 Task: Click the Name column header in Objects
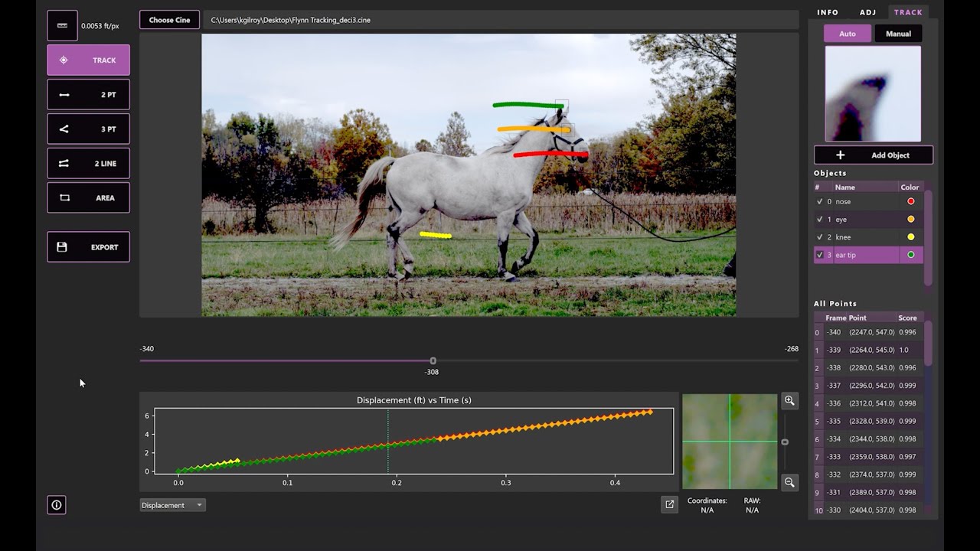click(x=864, y=187)
